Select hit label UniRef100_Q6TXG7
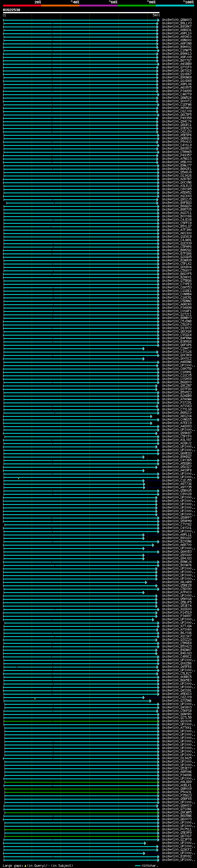 [x=177, y=836]
